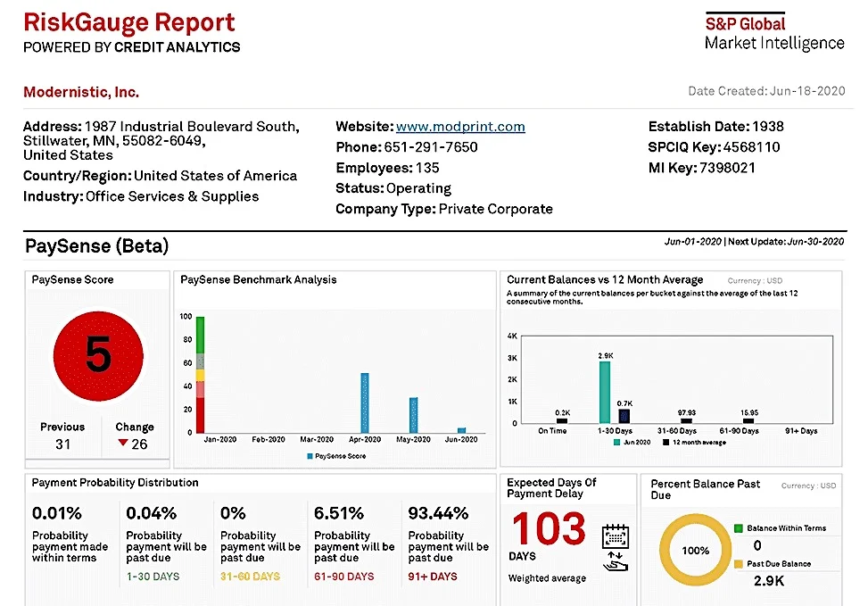Click the Next Update: Jun-30-2020 text
Screen dimensions: 868x606
tap(786, 242)
